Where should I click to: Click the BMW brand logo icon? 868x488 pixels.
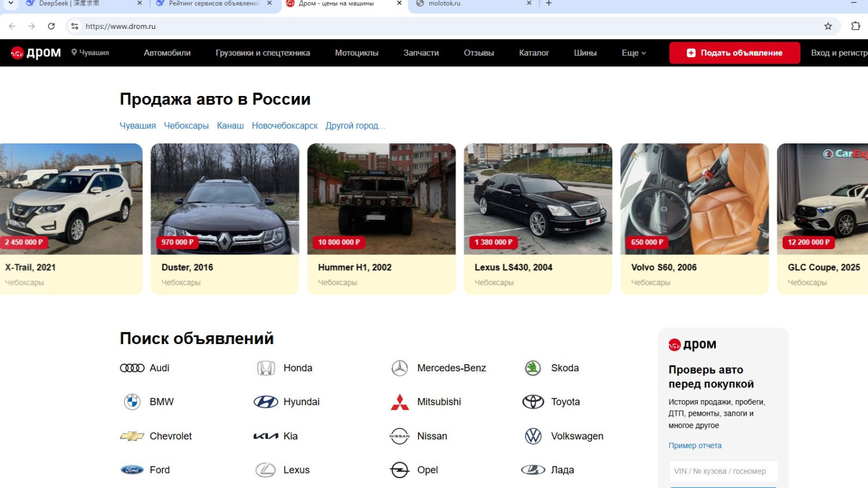point(132,402)
